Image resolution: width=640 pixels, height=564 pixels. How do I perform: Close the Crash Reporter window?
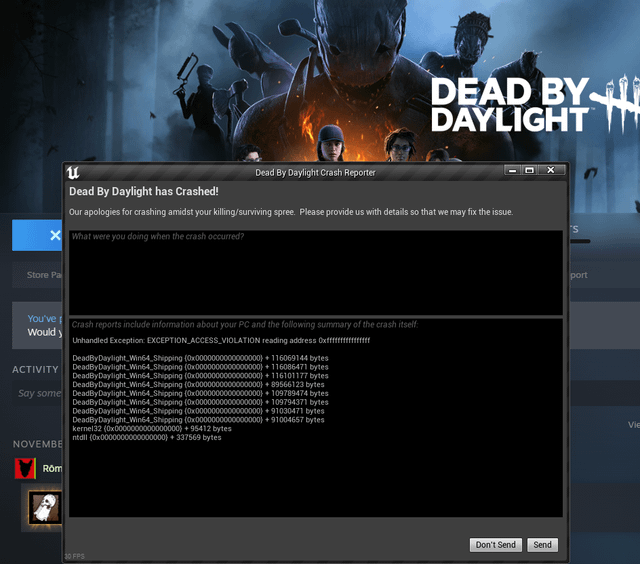click(551, 170)
